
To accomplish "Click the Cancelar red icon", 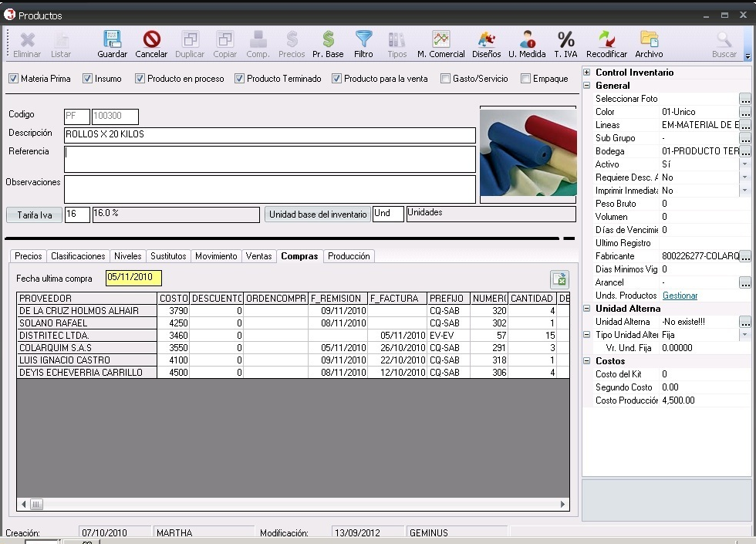I will click(151, 39).
